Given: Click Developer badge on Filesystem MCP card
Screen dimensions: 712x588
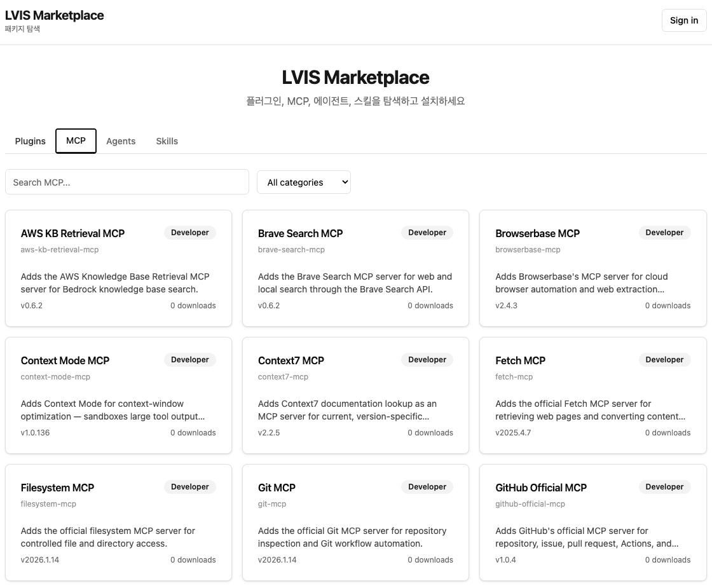Looking at the screenshot, I should tap(190, 487).
